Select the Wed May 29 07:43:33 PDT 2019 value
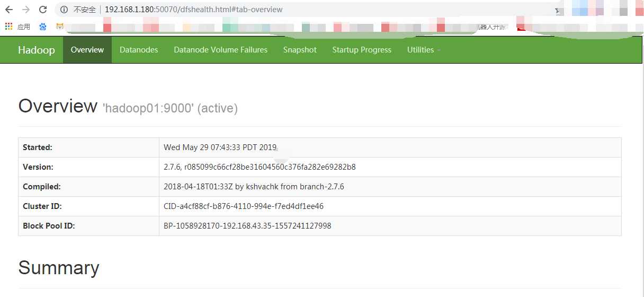The image size is (644, 297). (220, 147)
